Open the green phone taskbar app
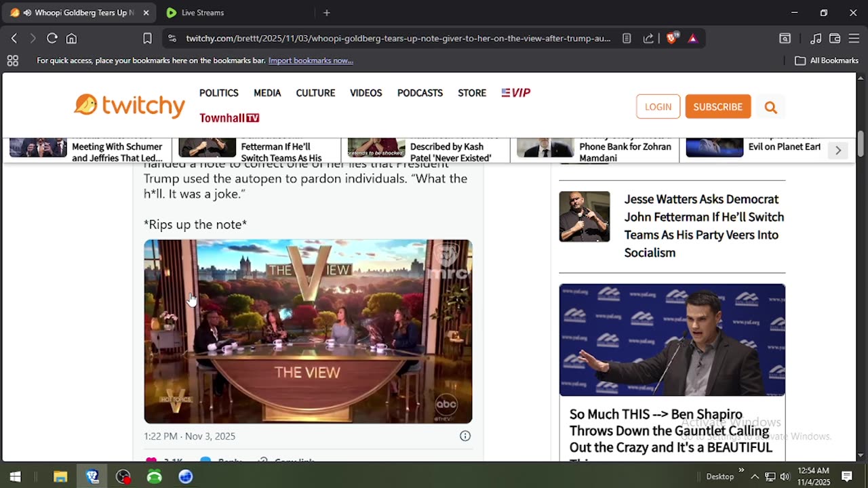The width and height of the screenshot is (868, 488). pyautogui.click(x=155, y=476)
